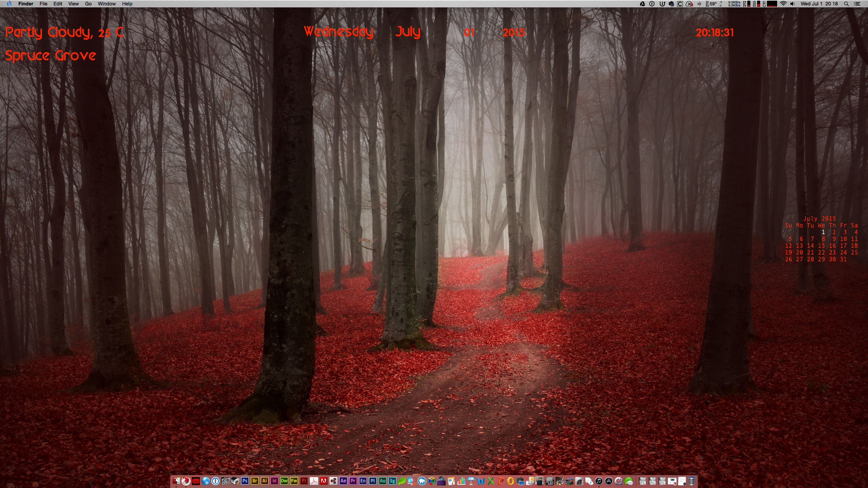
Task: Open the Apple menu
Action: click(9, 4)
